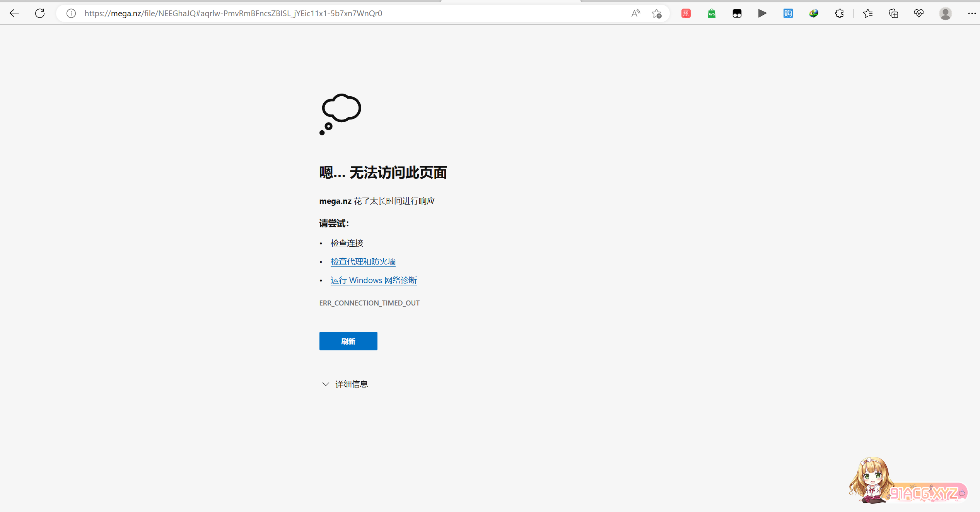Click the mega.nz URL address field
Image resolution: width=980 pixels, height=512 pixels.
coord(309,14)
